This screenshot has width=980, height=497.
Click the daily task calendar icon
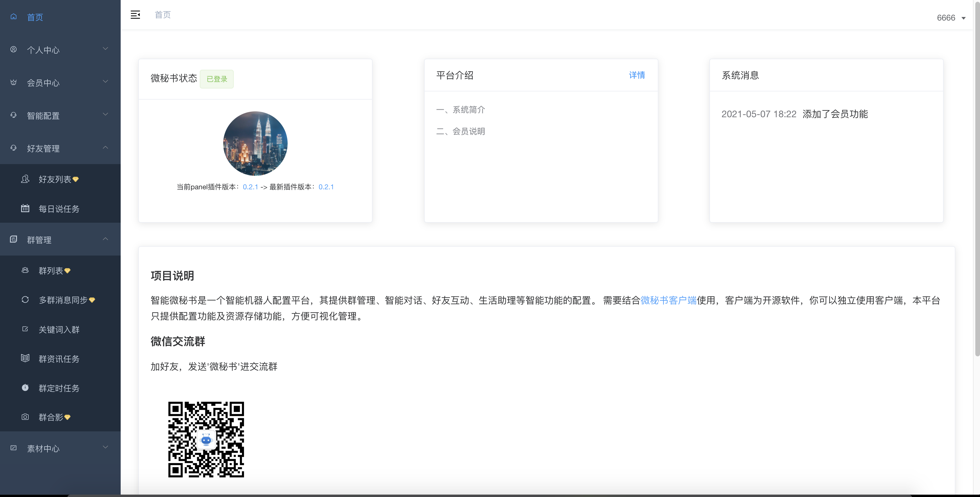[25, 208]
